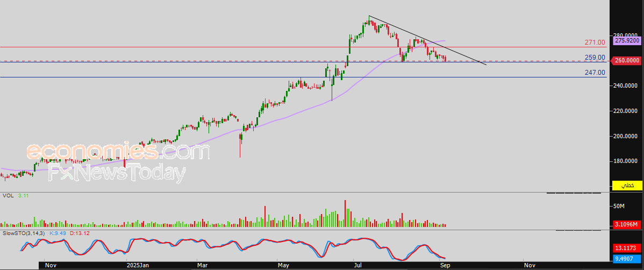Click the May date label
Screen dimensions: 644x270
(284, 266)
